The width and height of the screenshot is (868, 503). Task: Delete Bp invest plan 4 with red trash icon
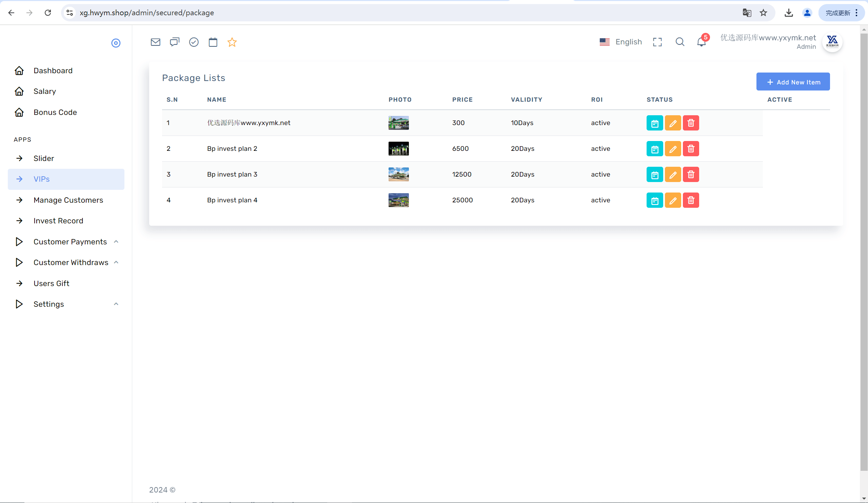click(x=691, y=200)
